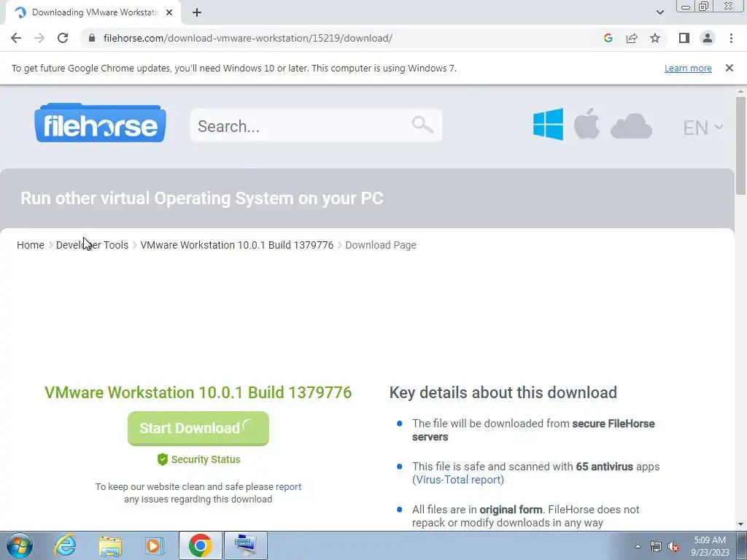
Task: Dismiss the Chrome update notification bar
Action: 729,68
